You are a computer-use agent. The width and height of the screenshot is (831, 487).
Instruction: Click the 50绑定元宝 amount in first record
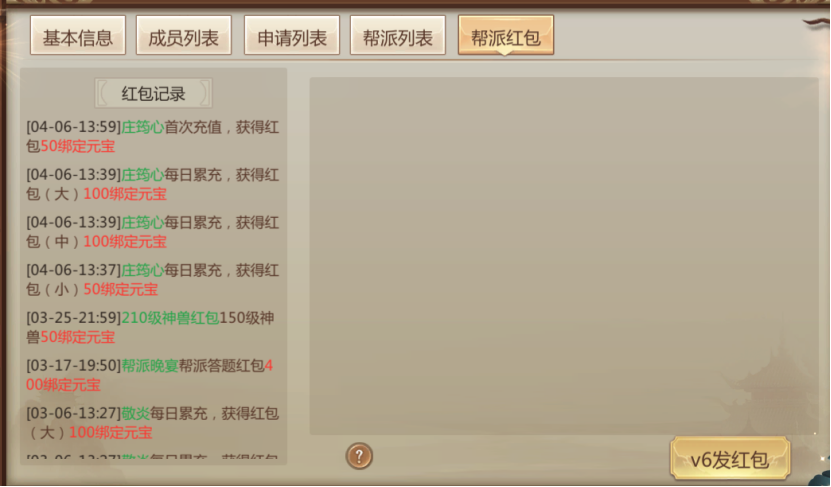pos(78,146)
